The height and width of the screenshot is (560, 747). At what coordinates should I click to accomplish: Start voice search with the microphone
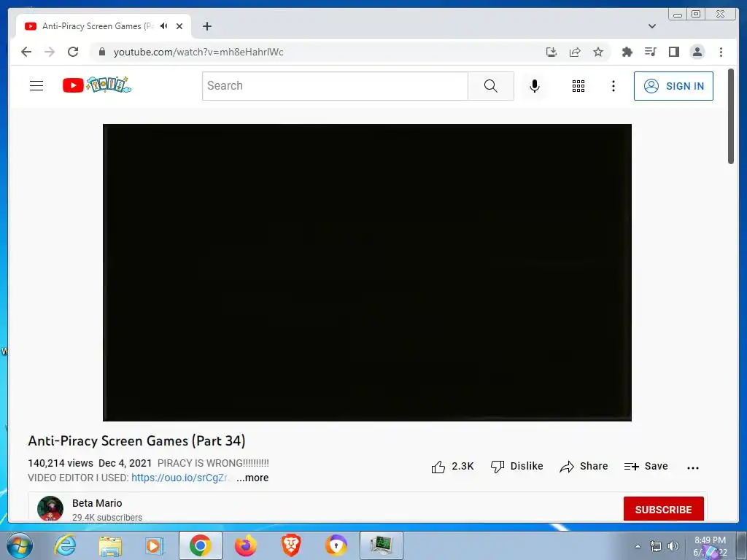tap(535, 86)
